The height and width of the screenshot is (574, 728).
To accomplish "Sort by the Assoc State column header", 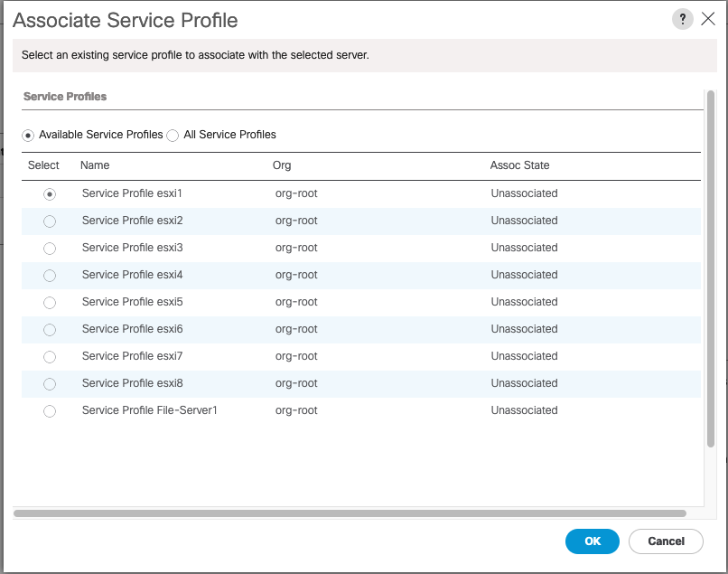I will [519, 165].
